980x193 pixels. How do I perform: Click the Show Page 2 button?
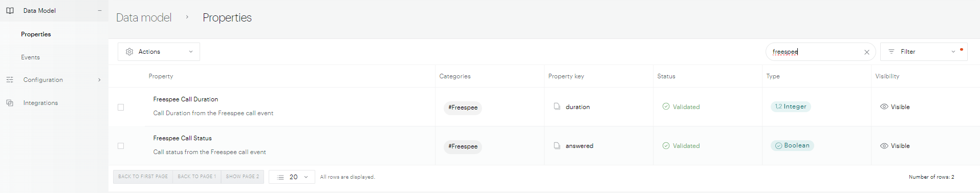click(243, 177)
